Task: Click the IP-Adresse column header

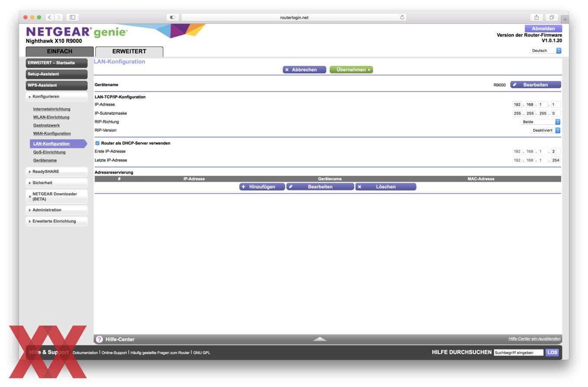Action: pyautogui.click(x=194, y=179)
